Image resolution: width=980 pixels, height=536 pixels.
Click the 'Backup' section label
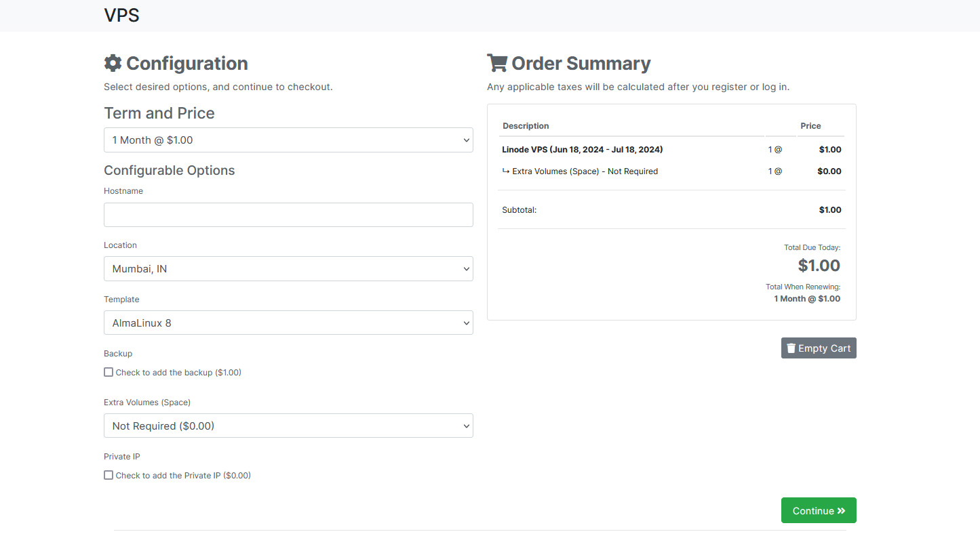[118, 354]
